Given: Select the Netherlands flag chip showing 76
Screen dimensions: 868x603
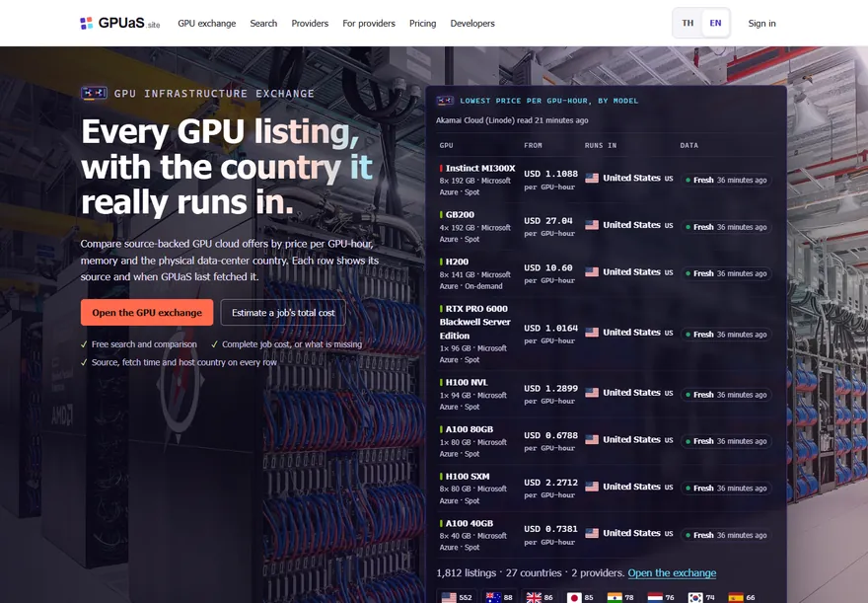Looking at the screenshot, I should point(661,597).
